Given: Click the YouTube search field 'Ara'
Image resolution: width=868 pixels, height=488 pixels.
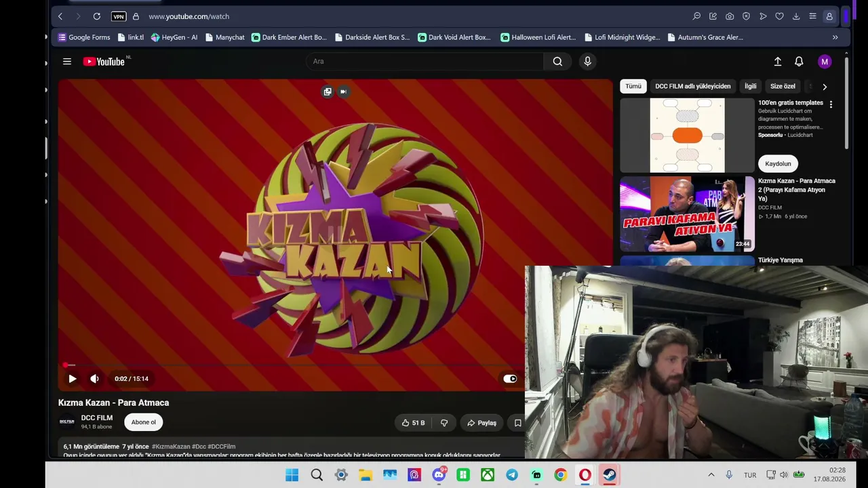Looking at the screenshot, I should point(425,62).
